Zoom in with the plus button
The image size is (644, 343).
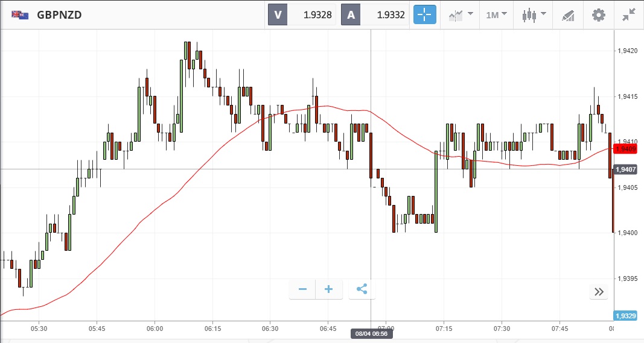click(x=329, y=289)
